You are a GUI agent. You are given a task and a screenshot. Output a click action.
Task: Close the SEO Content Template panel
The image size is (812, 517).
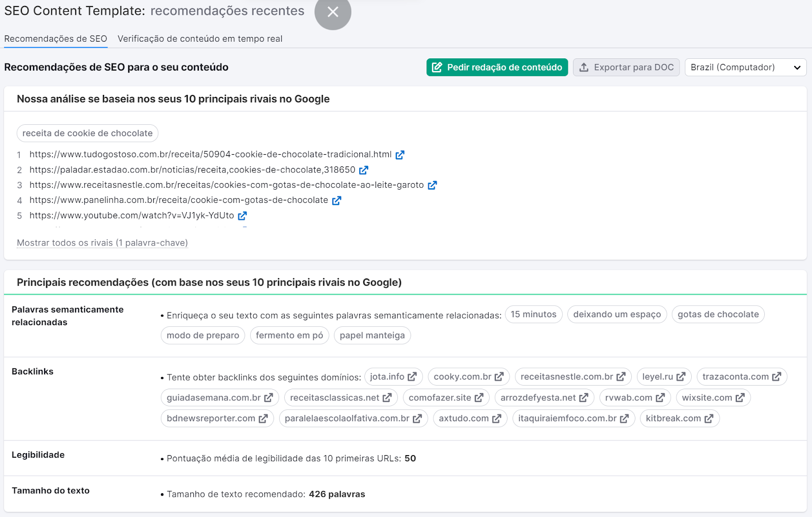[333, 12]
